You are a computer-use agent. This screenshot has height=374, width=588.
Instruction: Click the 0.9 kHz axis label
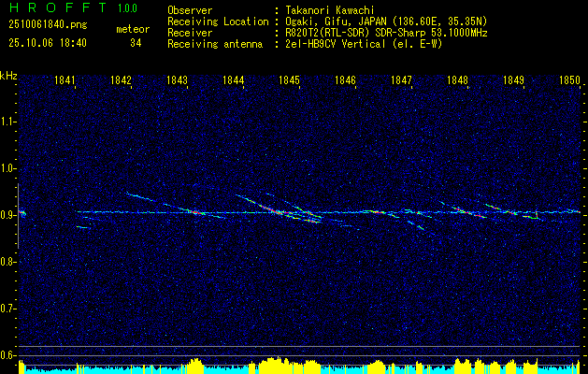click(7, 215)
